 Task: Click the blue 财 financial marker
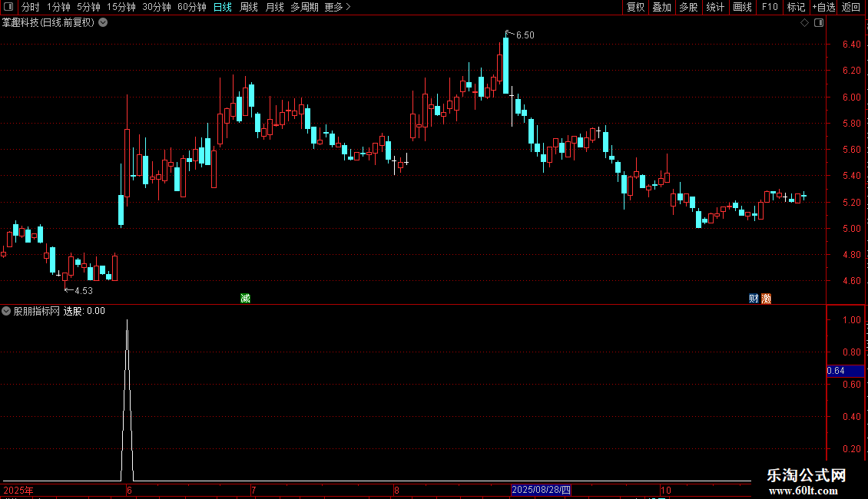point(754,299)
